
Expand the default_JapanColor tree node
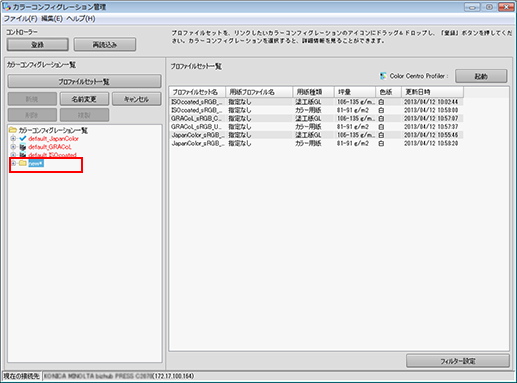coord(13,138)
